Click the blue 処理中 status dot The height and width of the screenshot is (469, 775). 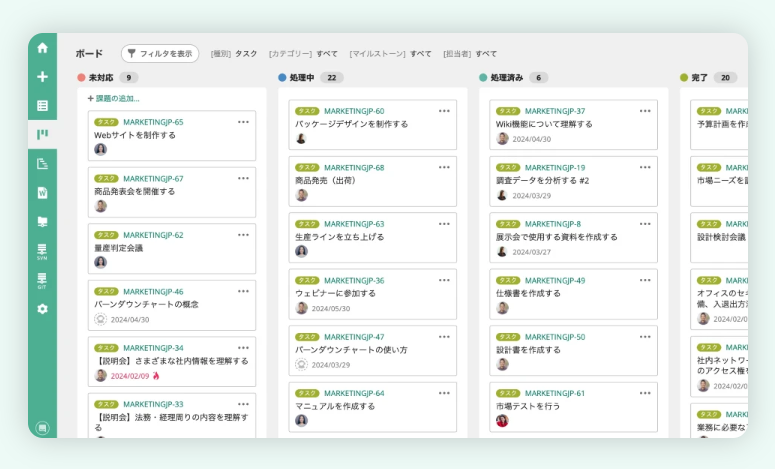click(282, 78)
